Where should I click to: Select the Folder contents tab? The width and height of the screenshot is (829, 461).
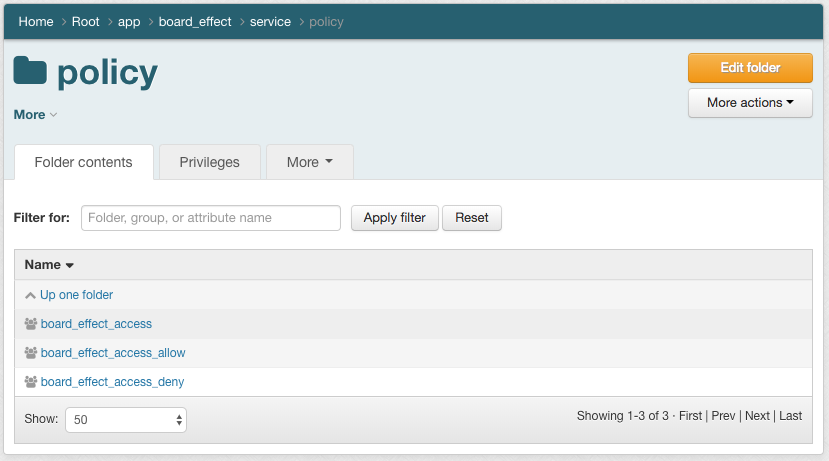(x=83, y=162)
